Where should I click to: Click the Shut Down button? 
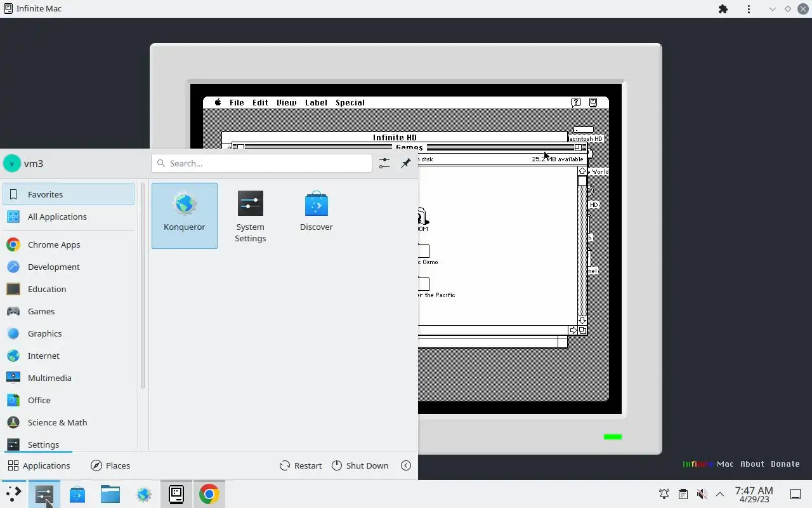(x=360, y=465)
